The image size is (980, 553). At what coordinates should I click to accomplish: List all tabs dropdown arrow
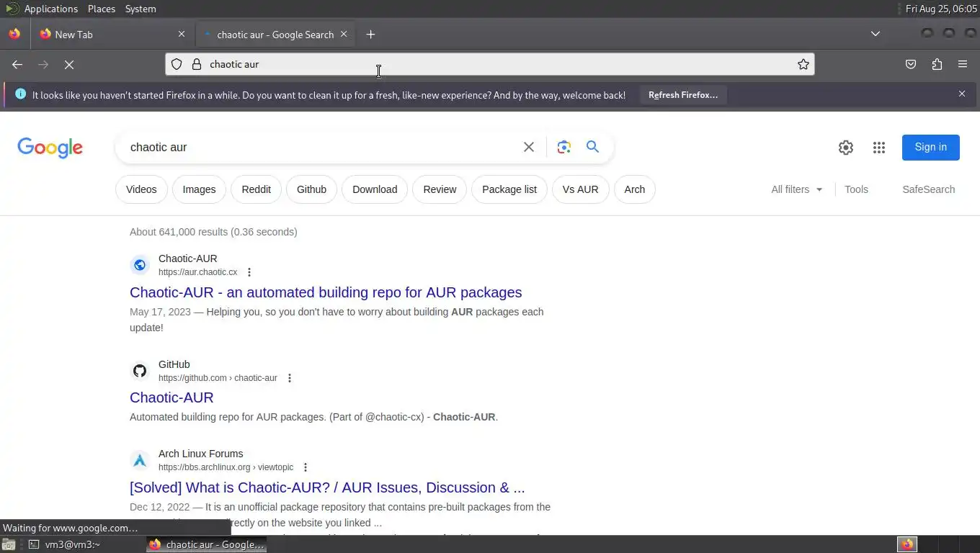pyautogui.click(x=876, y=34)
